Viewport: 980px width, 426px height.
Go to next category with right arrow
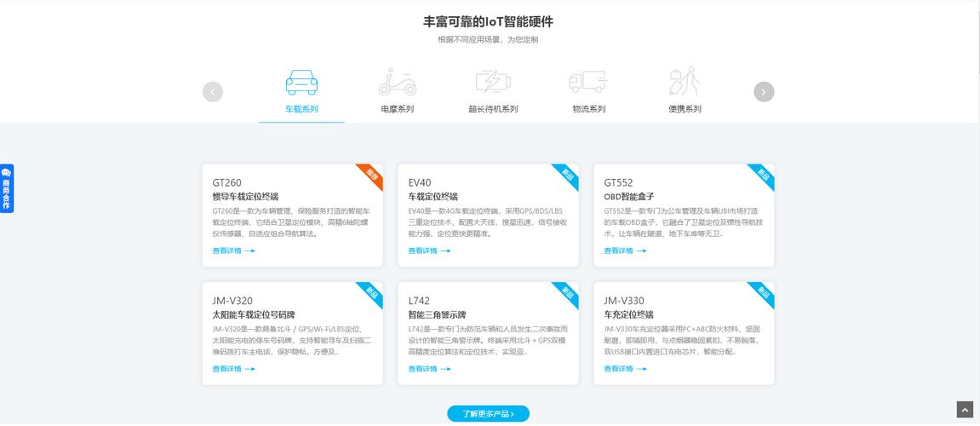764,92
